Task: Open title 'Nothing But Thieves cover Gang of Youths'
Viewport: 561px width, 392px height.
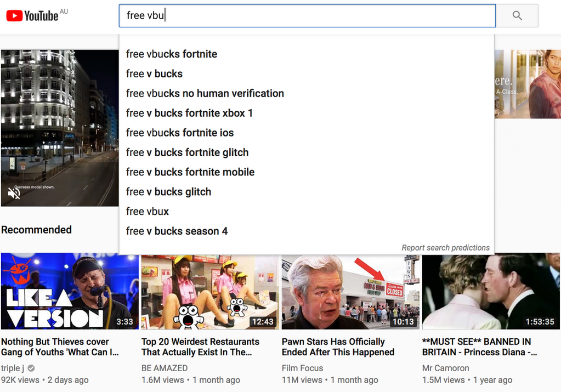Action: tap(60, 347)
